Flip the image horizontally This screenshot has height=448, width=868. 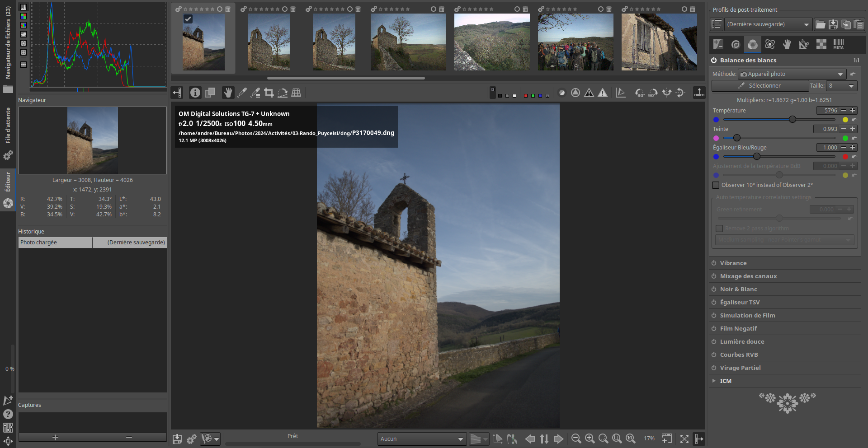click(667, 93)
